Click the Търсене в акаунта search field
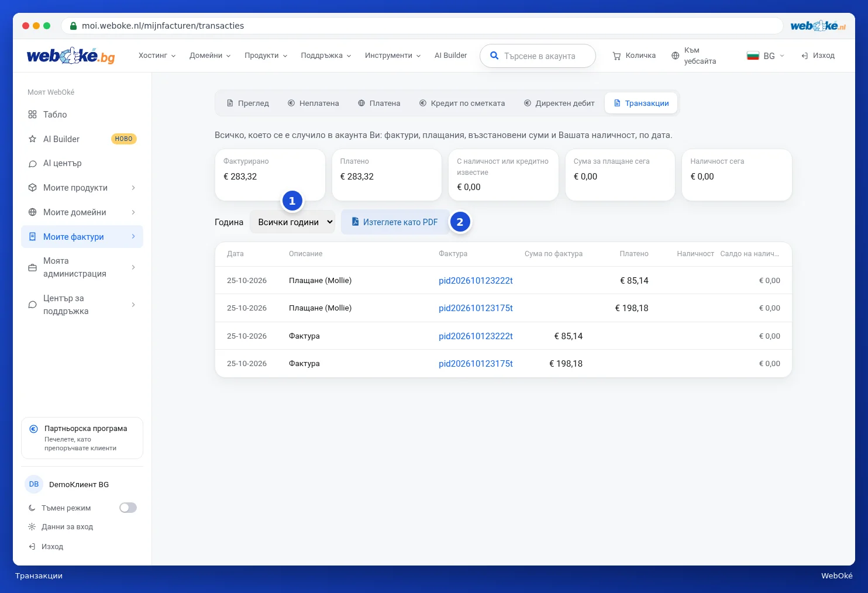The image size is (868, 593). (538, 56)
